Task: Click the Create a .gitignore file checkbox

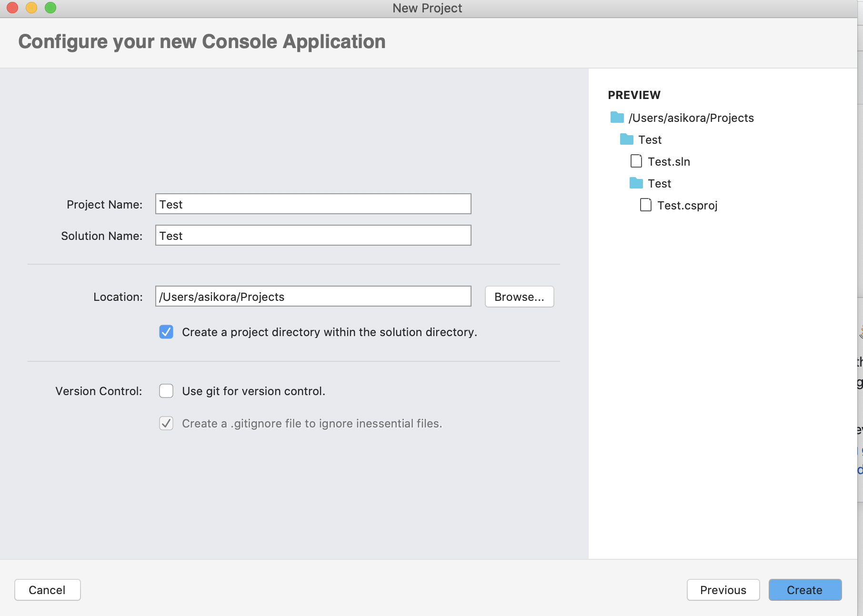Action: [166, 423]
